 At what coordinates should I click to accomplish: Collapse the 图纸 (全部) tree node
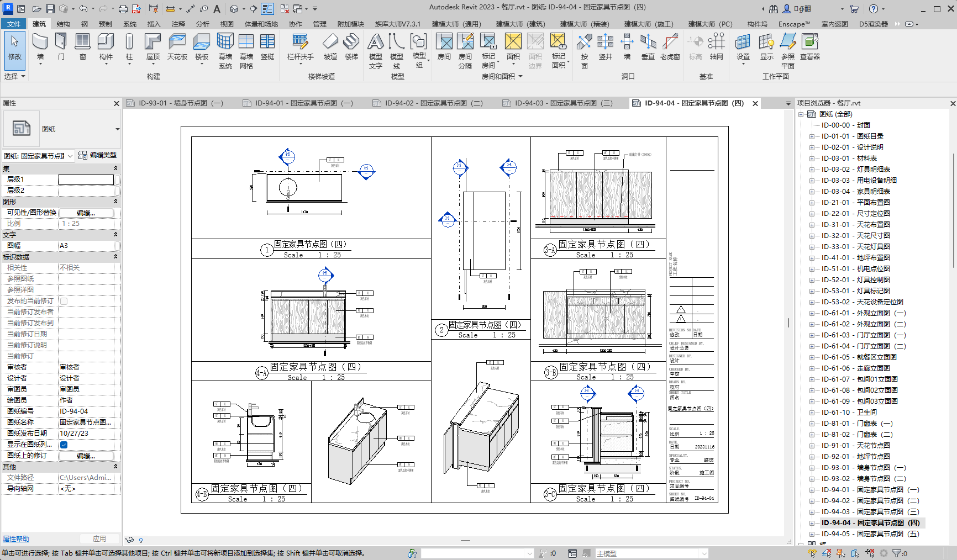point(801,114)
